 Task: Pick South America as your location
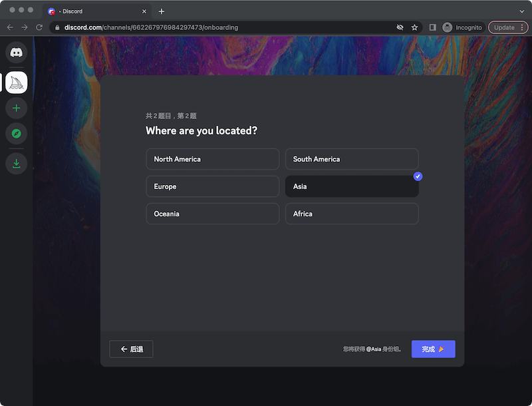[x=351, y=159]
